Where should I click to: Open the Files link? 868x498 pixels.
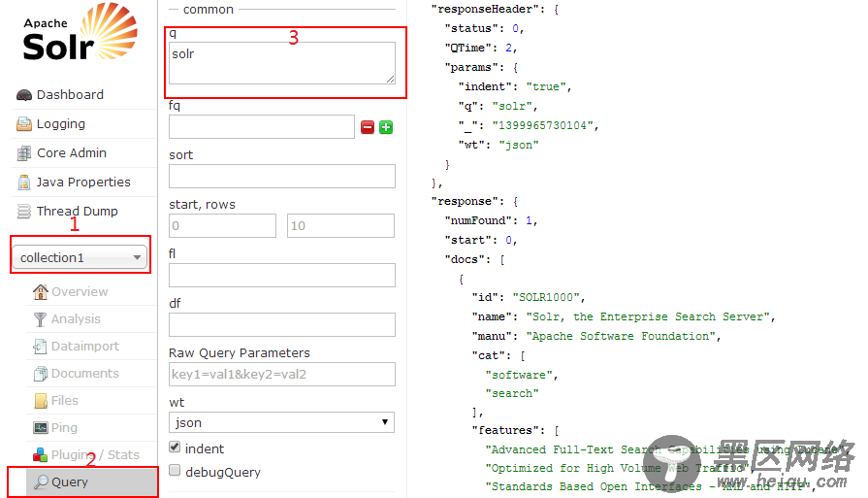point(65,401)
